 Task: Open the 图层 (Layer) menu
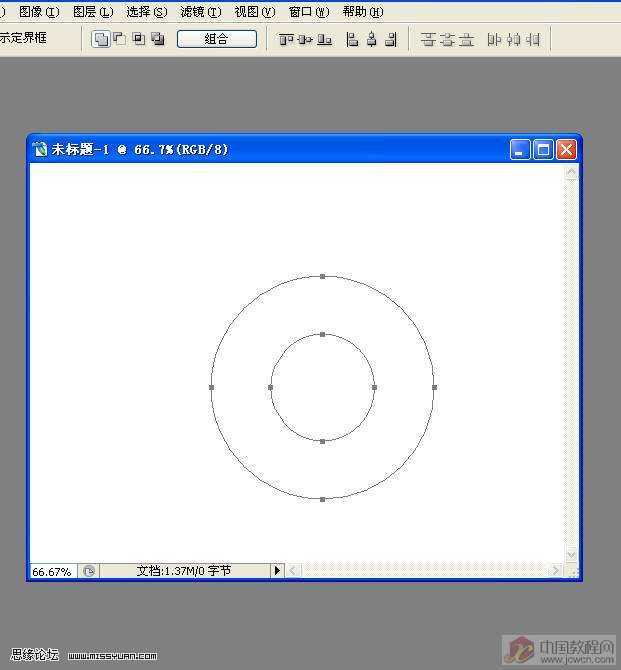(92, 12)
